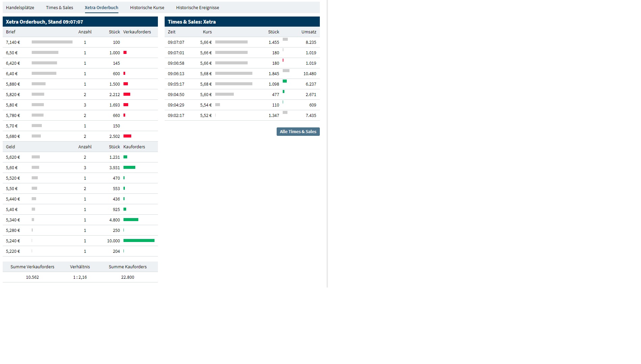Click the 6,420 € Brief price

click(13, 63)
